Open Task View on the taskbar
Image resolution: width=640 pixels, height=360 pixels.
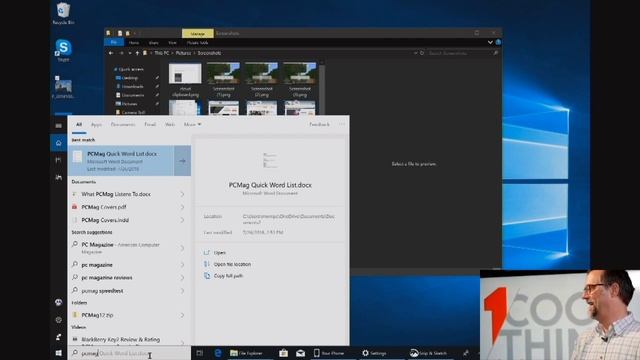coord(200,353)
